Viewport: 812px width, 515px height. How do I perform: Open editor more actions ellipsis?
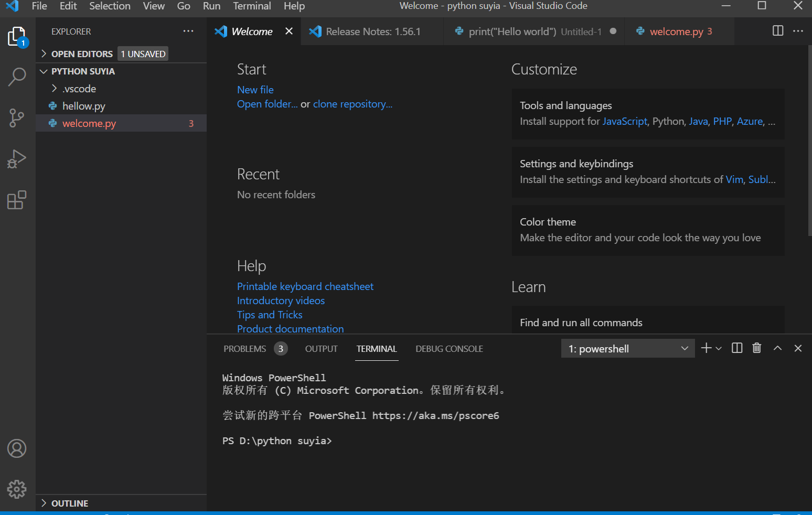pyautogui.click(x=798, y=31)
